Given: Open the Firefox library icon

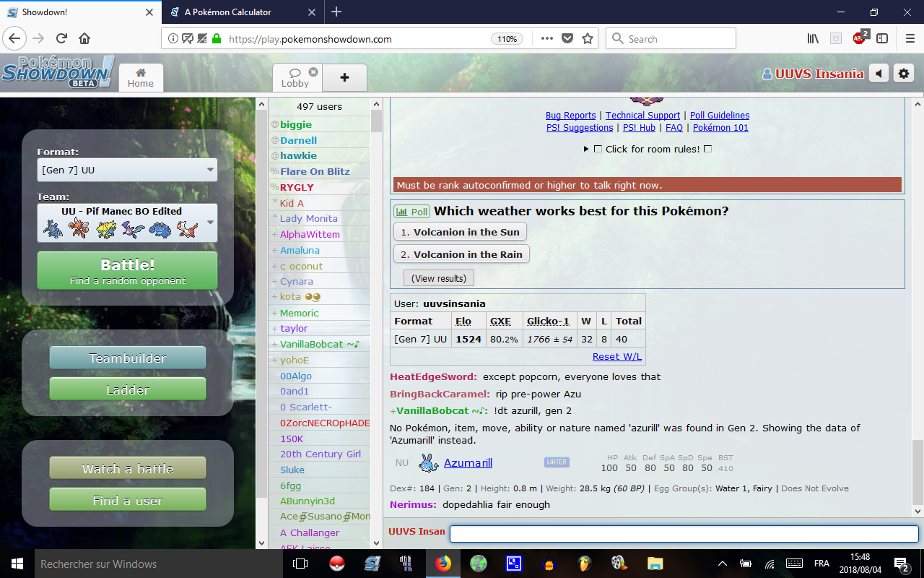Looking at the screenshot, I should (x=813, y=39).
